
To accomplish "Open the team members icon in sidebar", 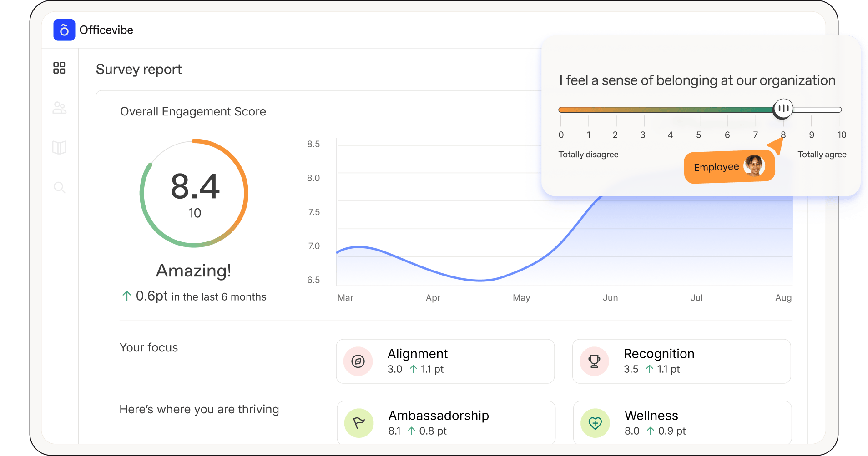I will point(59,108).
